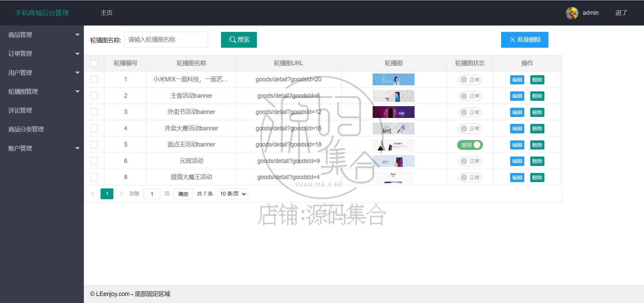Viewport: 644px width, 303px height.
Task: Delete 外卖节活动banner row
Action: [537, 113]
